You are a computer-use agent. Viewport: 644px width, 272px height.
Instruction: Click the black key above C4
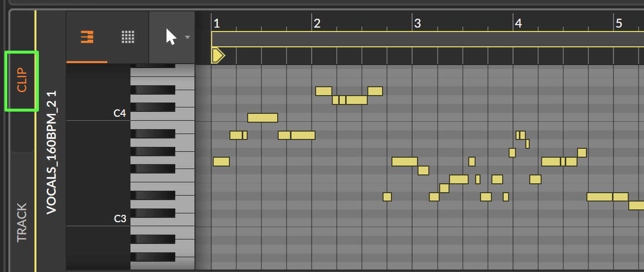point(153,107)
